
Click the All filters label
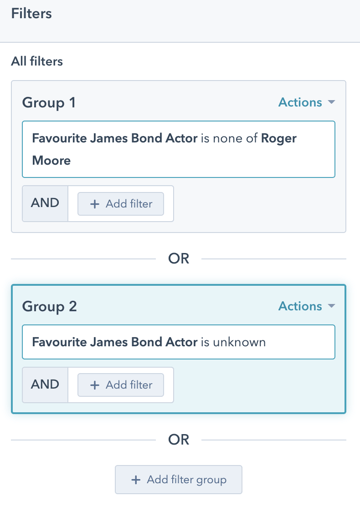tap(37, 61)
